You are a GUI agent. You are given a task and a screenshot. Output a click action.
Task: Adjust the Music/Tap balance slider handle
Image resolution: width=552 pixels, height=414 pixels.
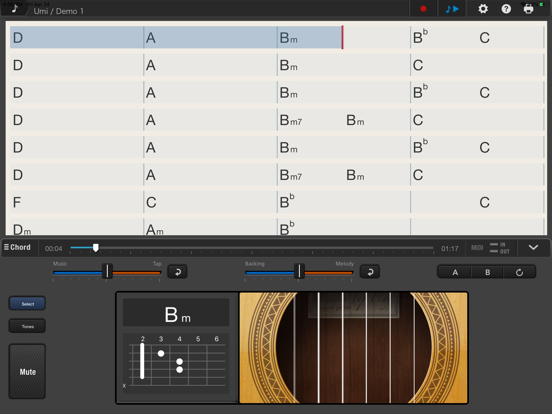pyautogui.click(x=107, y=271)
